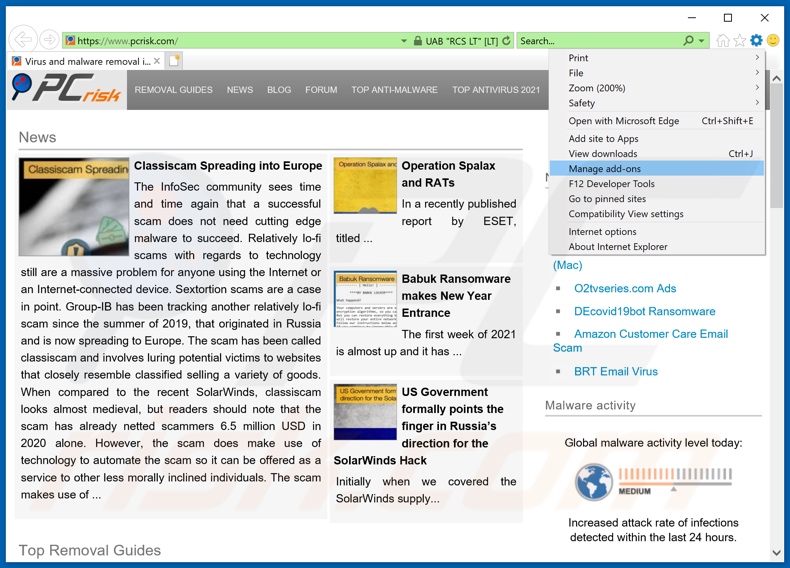Open search provider dropdown arrow

pyautogui.click(x=703, y=41)
